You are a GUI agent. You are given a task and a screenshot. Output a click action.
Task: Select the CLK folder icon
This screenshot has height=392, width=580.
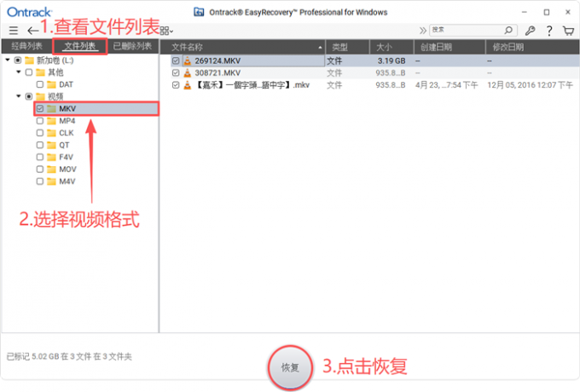pyautogui.click(x=51, y=133)
